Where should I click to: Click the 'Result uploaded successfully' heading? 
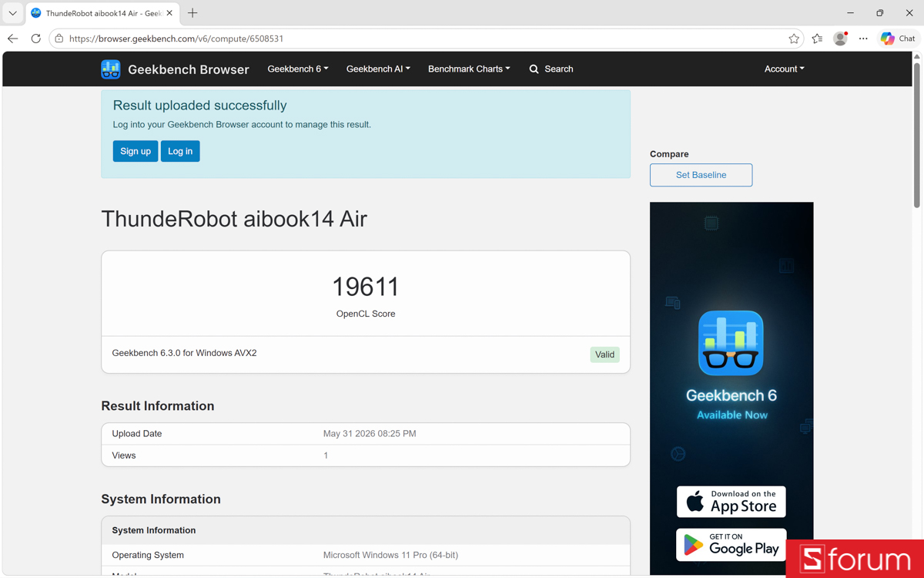[199, 106]
